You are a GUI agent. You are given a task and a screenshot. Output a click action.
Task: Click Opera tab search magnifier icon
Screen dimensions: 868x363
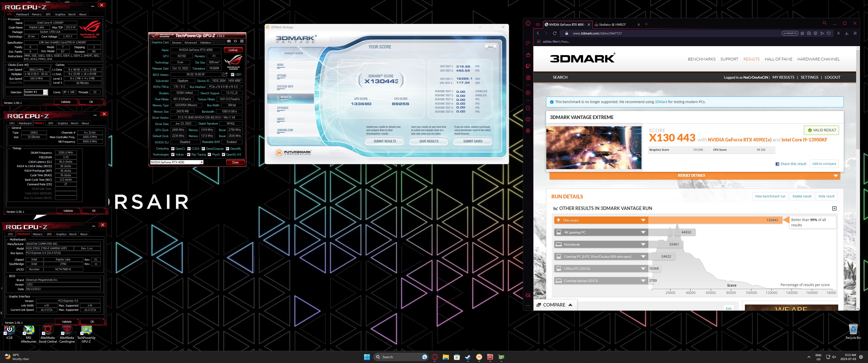pyautogui.click(x=824, y=23)
